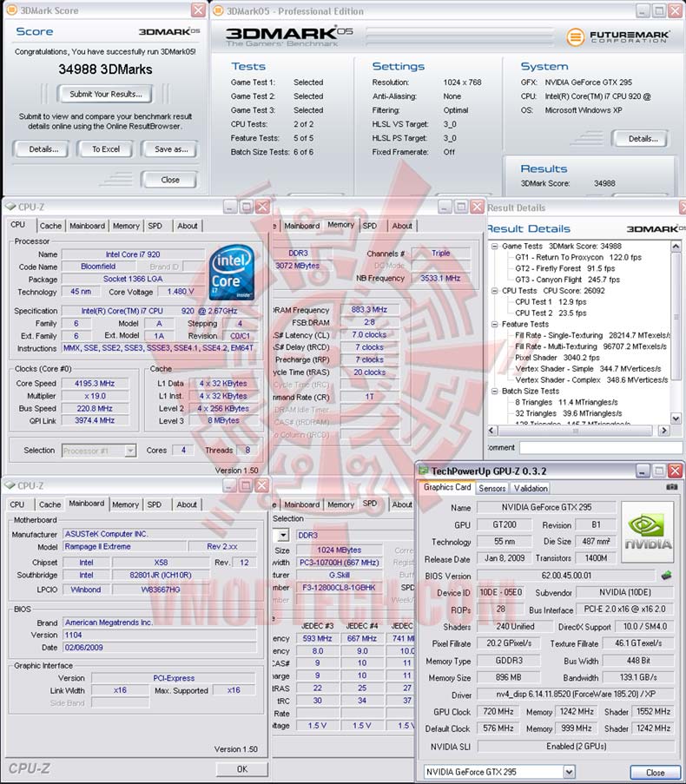Click the BIOS save chip icon in GPU-Z
Viewport: 686px width, 784px height.
pos(667,575)
